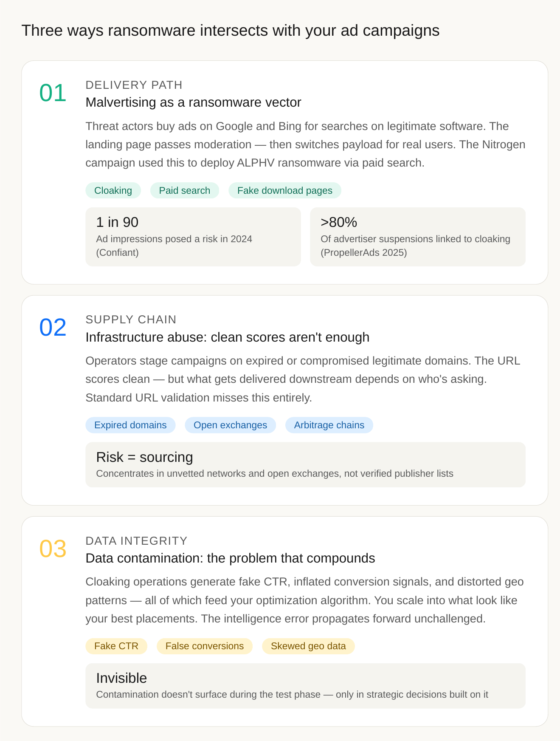Click the blue 02 section number

pos(53,328)
